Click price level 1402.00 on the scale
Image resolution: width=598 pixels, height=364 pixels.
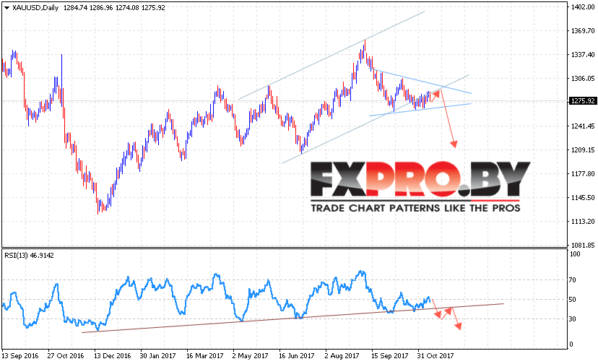[x=583, y=7]
